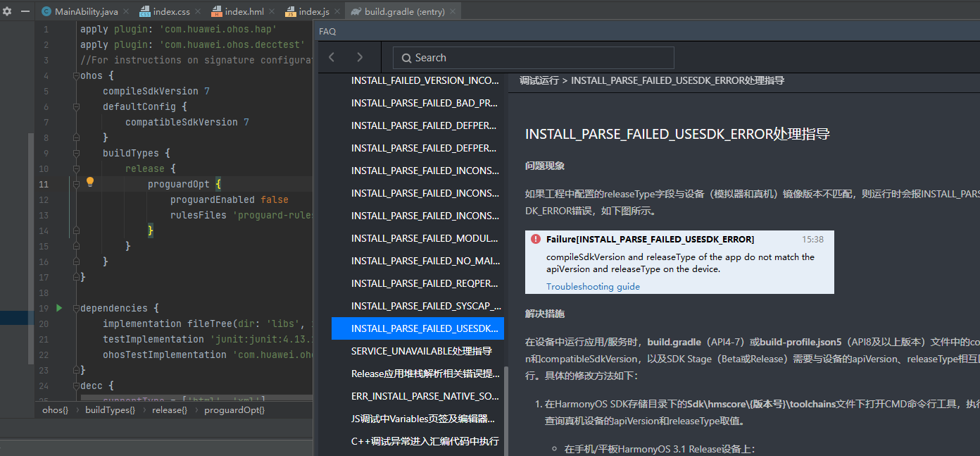
Task: Click the 'testImplementation' code line
Action: click(x=208, y=340)
